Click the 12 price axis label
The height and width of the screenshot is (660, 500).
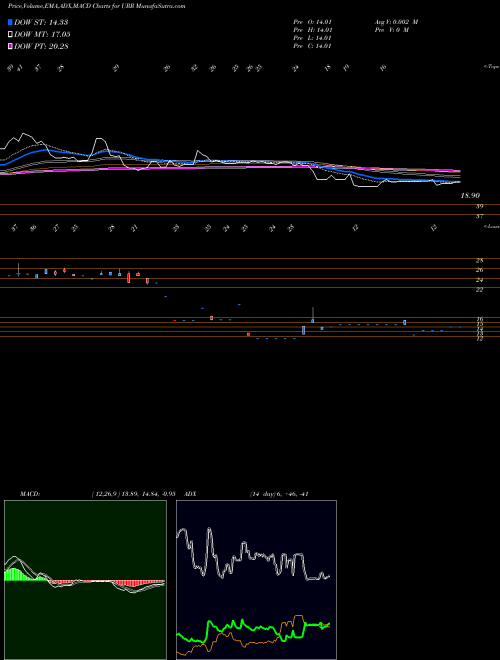coord(479,338)
